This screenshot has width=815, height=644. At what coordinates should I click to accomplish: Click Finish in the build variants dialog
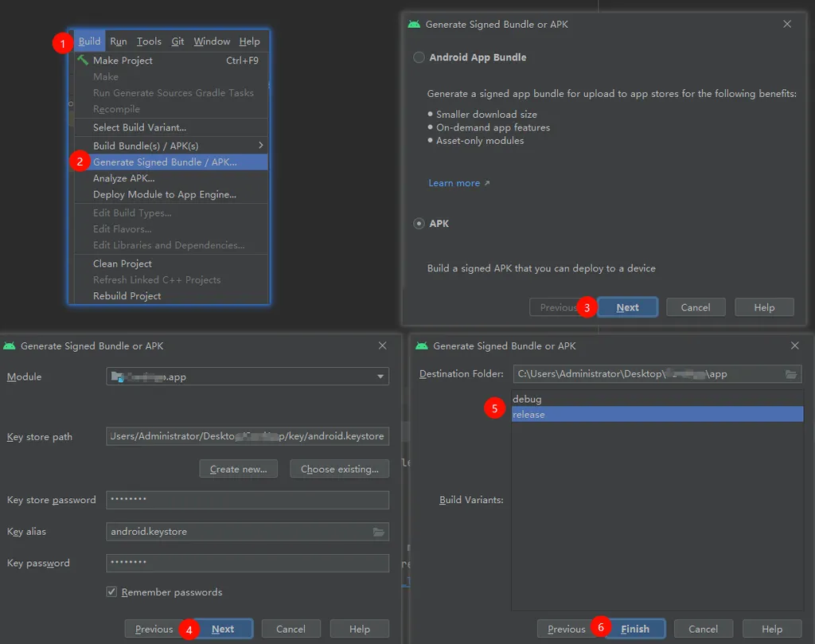[x=635, y=629]
